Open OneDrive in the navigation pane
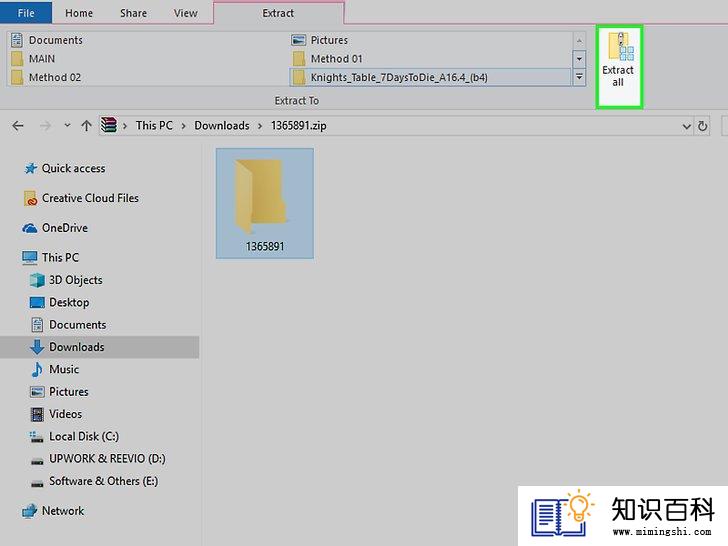Image resolution: width=728 pixels, height=546 pixels. tap(55, 228)
